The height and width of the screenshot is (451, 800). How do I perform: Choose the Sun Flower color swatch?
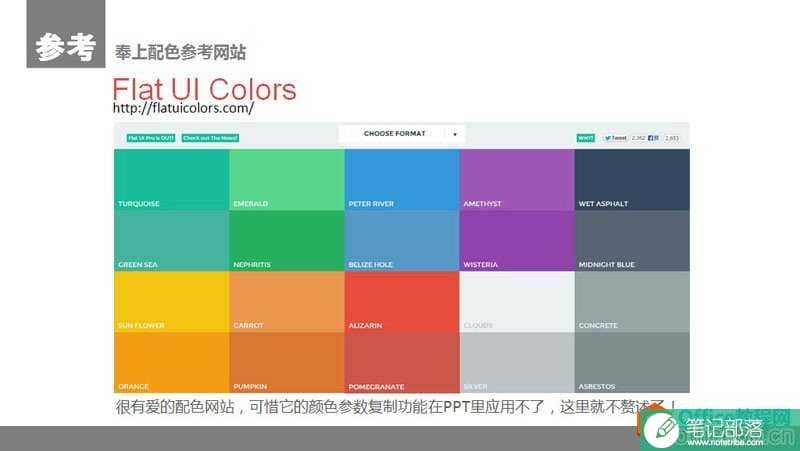[x=171, y=302]
